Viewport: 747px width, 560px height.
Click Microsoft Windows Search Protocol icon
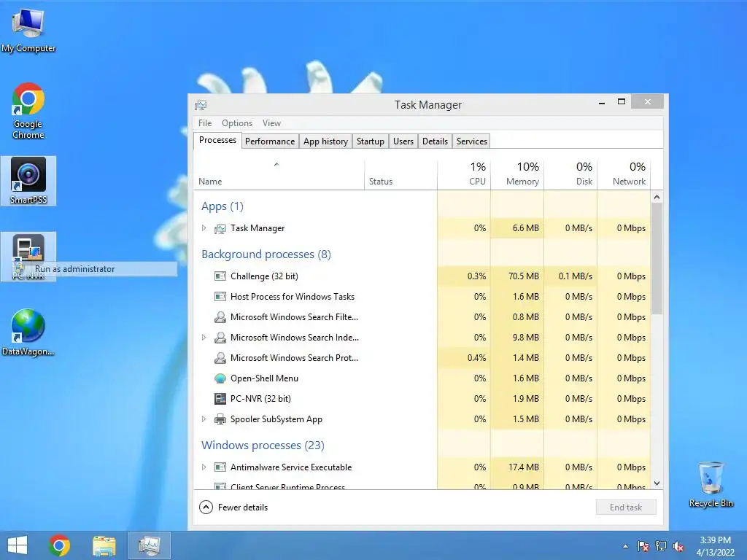click(220, 358)
